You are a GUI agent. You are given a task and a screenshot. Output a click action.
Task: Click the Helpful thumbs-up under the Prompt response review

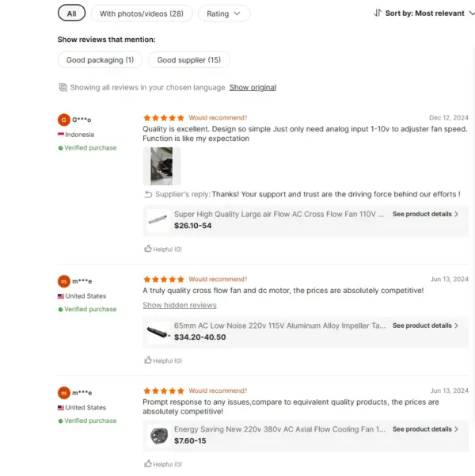[148, 464]
